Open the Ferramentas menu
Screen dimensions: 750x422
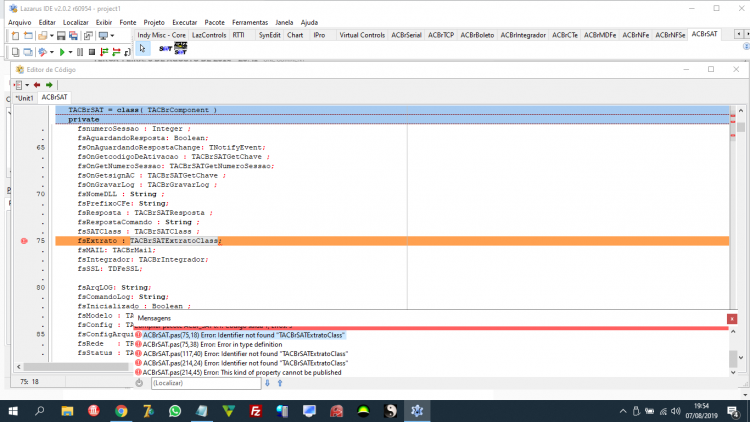250,22
